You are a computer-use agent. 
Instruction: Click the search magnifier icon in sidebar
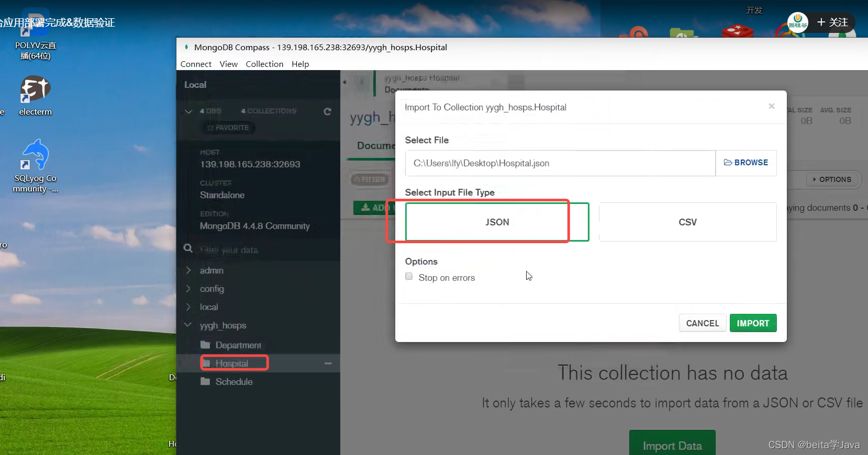tap(188, 248)
